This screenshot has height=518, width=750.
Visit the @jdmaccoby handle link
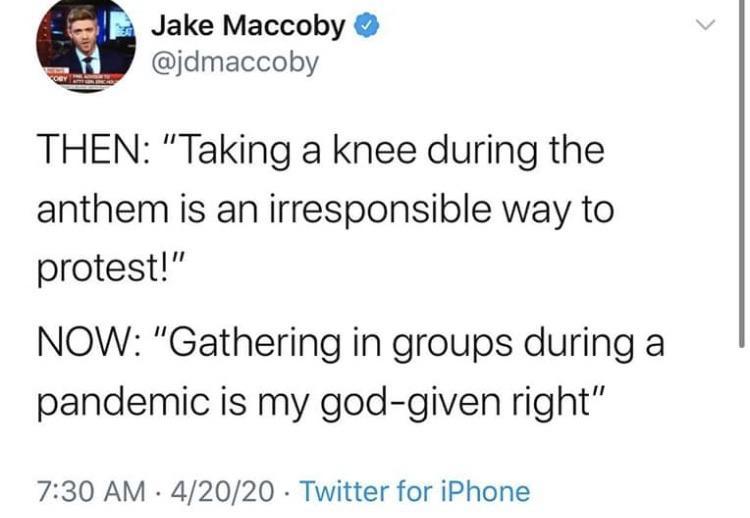coord(234,62)
